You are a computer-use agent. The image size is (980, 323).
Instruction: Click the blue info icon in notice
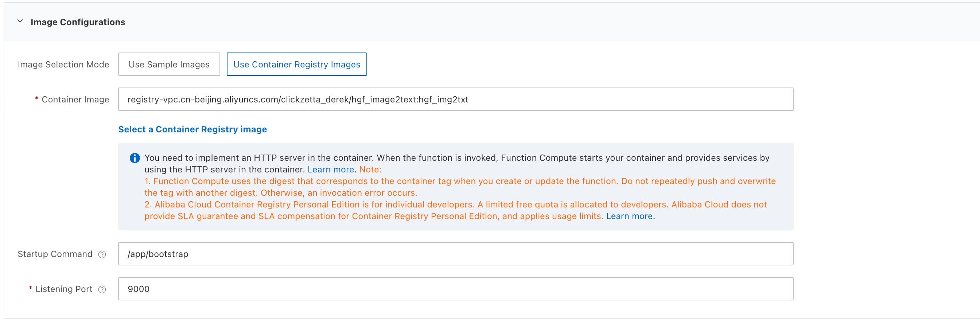click(x=135, y=158)
